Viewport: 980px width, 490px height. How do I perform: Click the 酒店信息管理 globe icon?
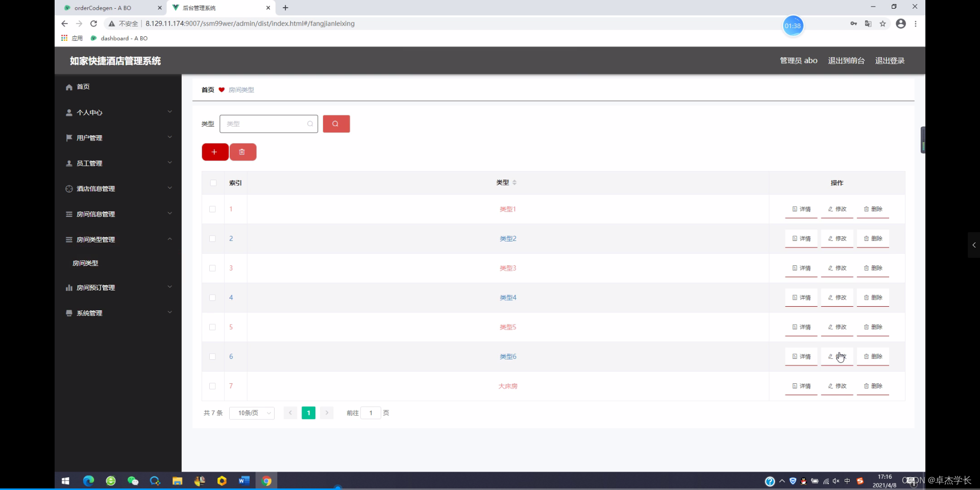coord(69,188)
